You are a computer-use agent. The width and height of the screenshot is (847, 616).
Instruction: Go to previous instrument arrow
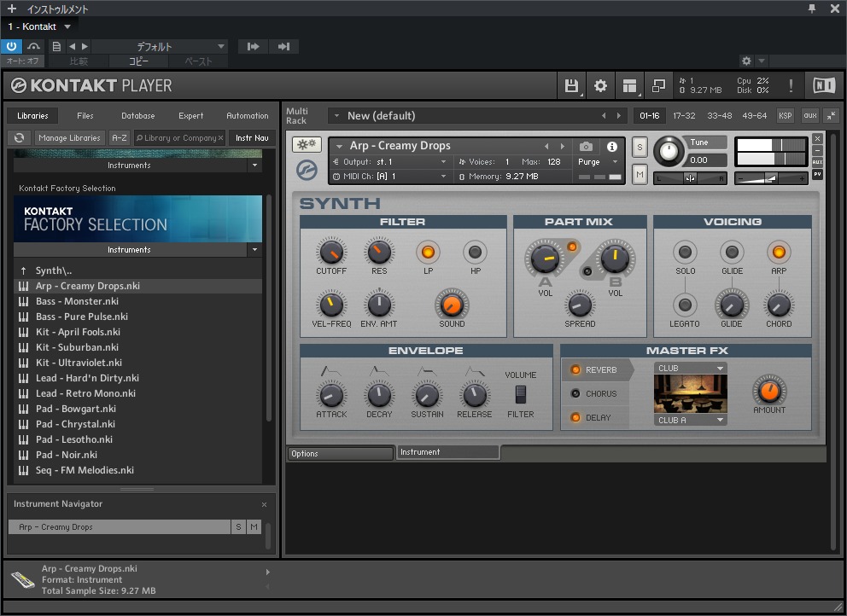point(546,146)
